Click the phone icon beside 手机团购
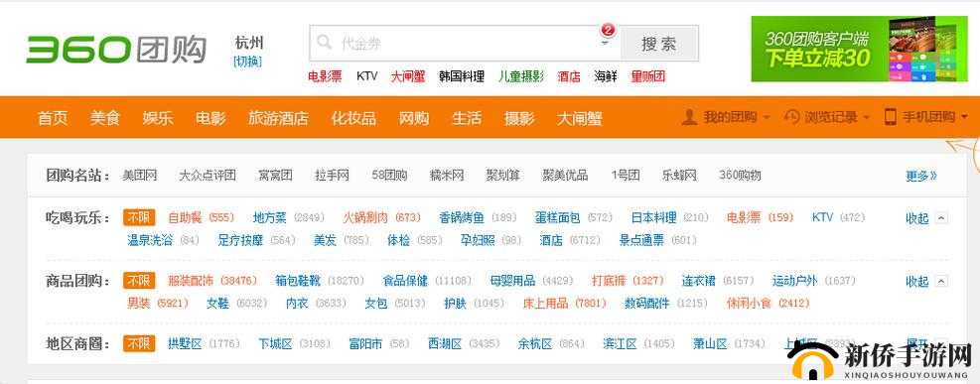980x384 pixels. click(x=890, y=117)
